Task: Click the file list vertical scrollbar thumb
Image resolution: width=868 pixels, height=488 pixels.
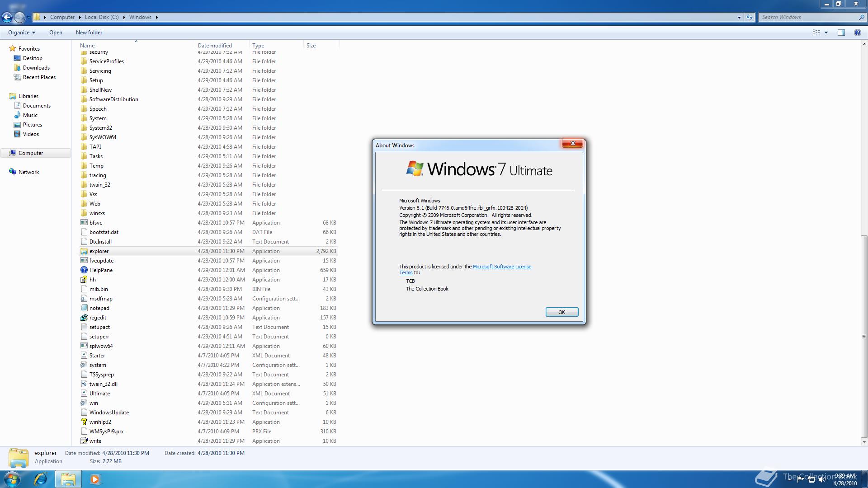Action: (x=864, y=337)
